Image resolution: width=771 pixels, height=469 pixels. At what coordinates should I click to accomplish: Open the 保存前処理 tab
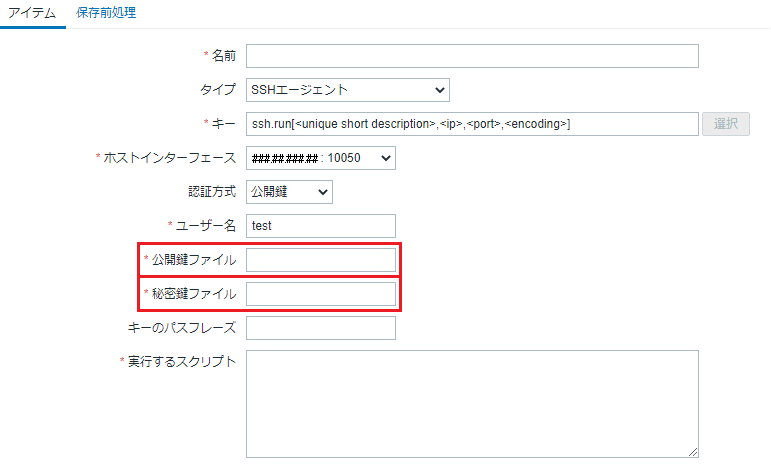(x=106, y=13)
